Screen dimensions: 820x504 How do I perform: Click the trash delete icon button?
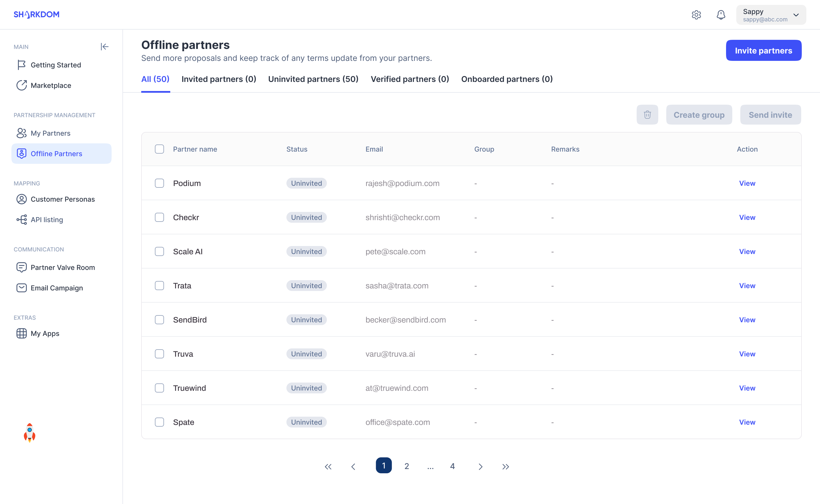[x=647, y=115]
